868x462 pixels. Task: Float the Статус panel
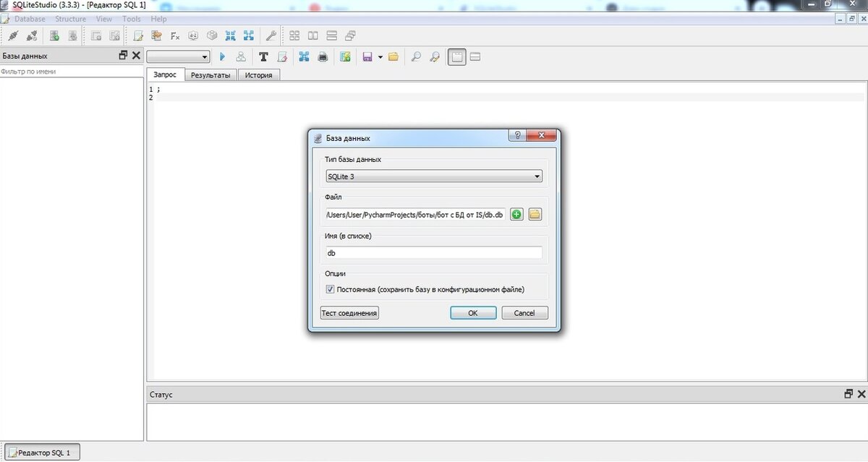(x=848, y=394)
